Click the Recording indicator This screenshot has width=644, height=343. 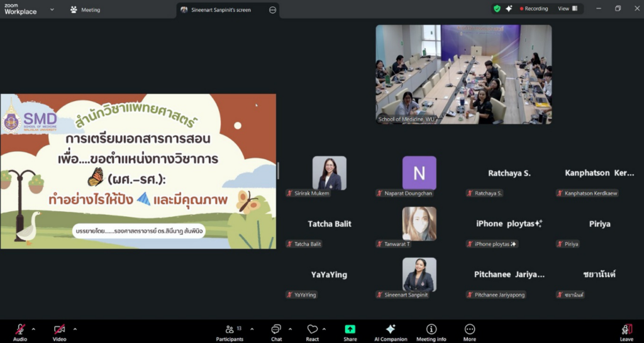point(532,9)
